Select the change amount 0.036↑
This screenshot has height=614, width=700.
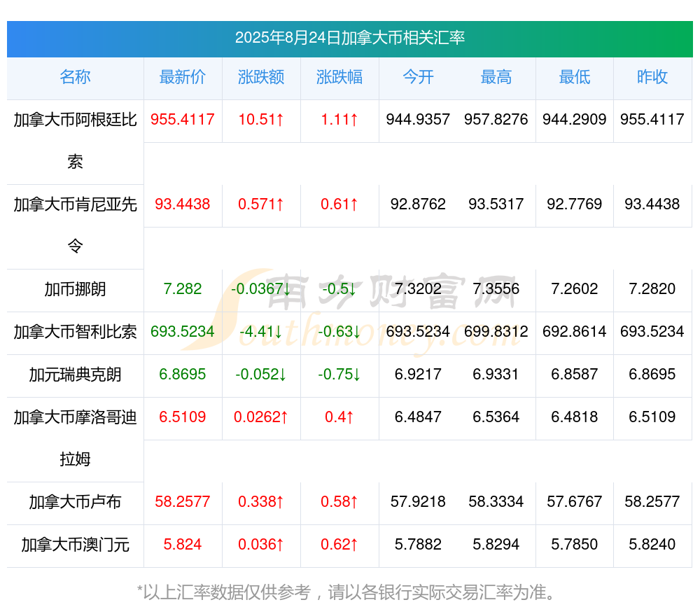coord(261,545)
